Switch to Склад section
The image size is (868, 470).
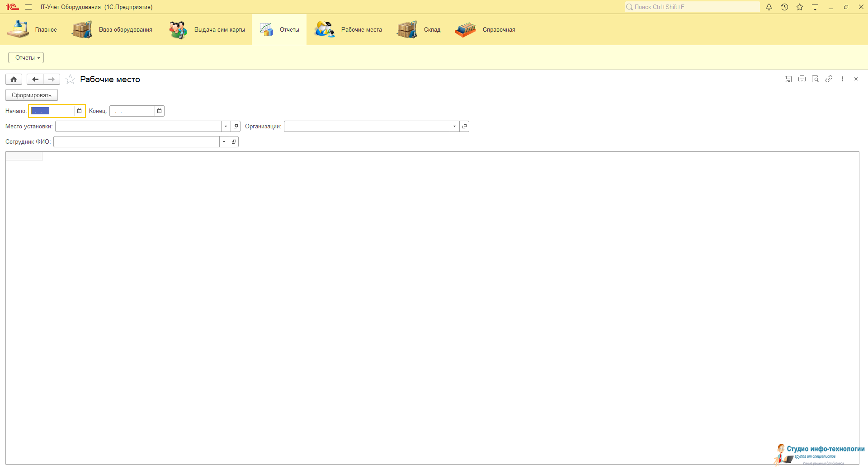419,30
